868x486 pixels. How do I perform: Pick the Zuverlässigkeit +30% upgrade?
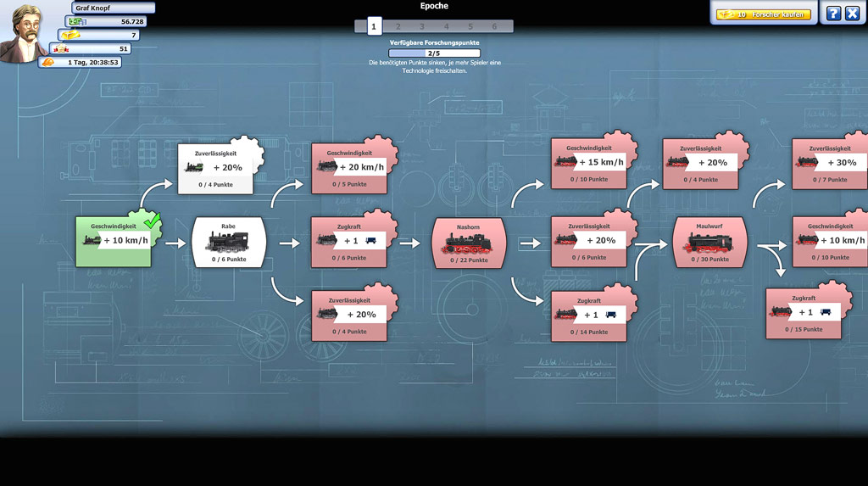828,163
